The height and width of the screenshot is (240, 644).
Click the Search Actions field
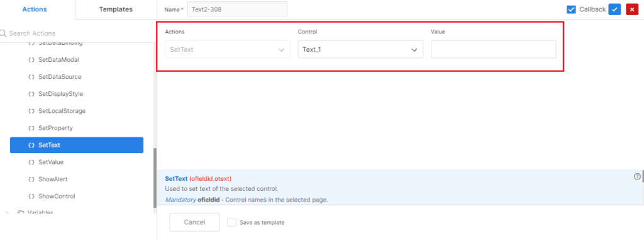(x=78, y=33)
